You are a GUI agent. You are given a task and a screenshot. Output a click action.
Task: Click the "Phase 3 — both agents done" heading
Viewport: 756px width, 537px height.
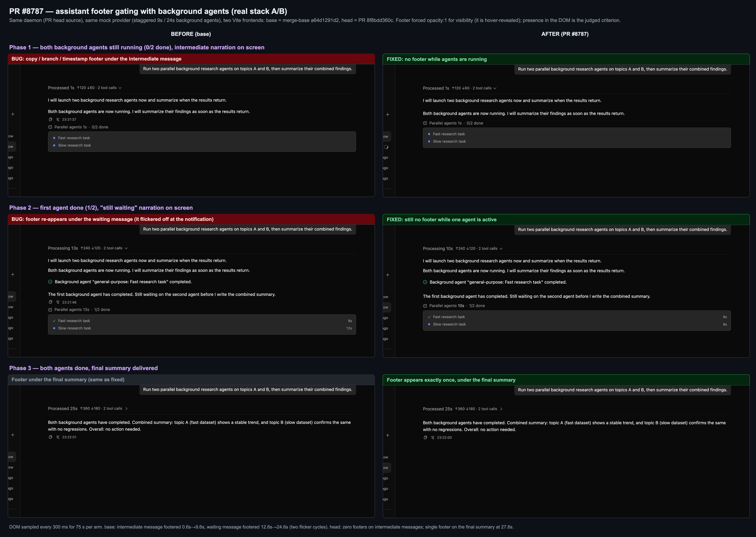(x=83, y=368)
